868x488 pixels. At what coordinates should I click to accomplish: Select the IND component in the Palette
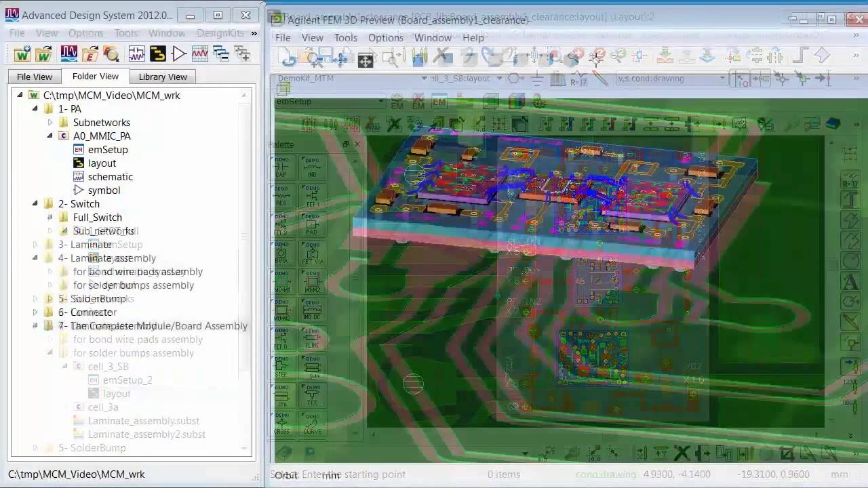312,167
